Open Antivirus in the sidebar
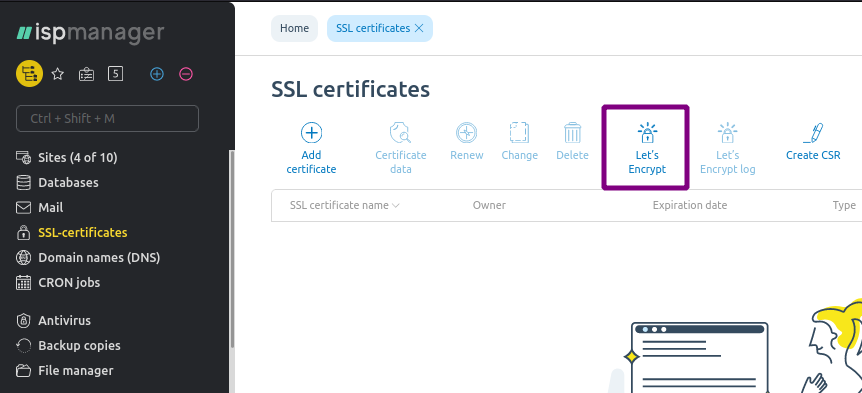 coord(64,320)
